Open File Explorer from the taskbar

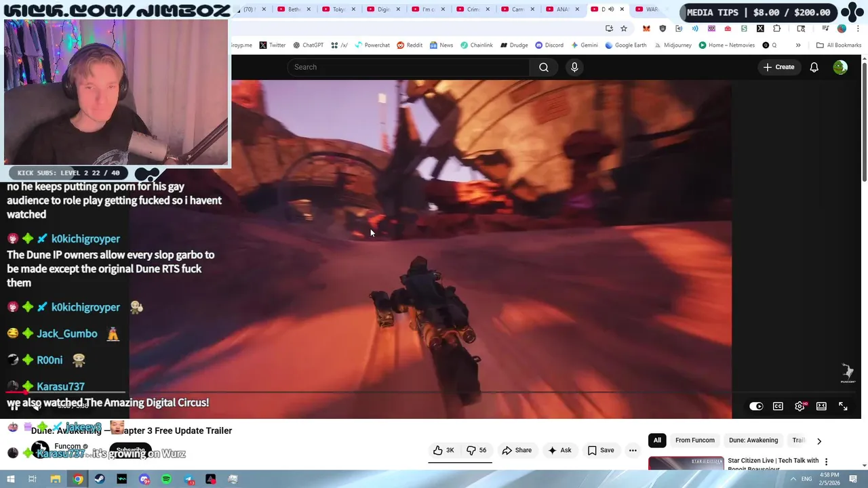pos(56,479)
